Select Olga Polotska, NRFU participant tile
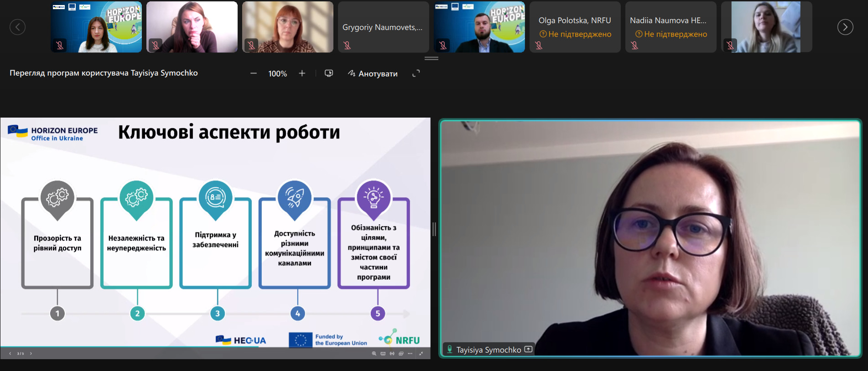The image size is (868, 371). click(575, 27)
